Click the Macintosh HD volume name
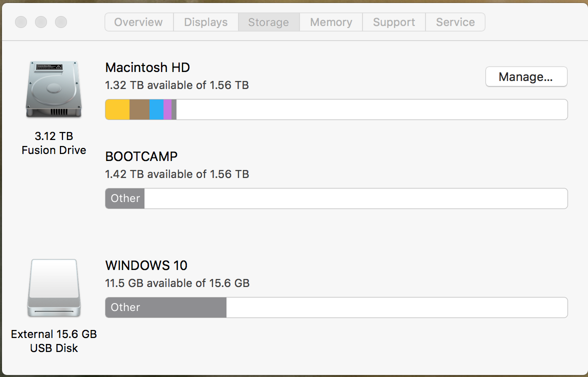This screenshot has height=377, width=588. click(x=147, y=67)
